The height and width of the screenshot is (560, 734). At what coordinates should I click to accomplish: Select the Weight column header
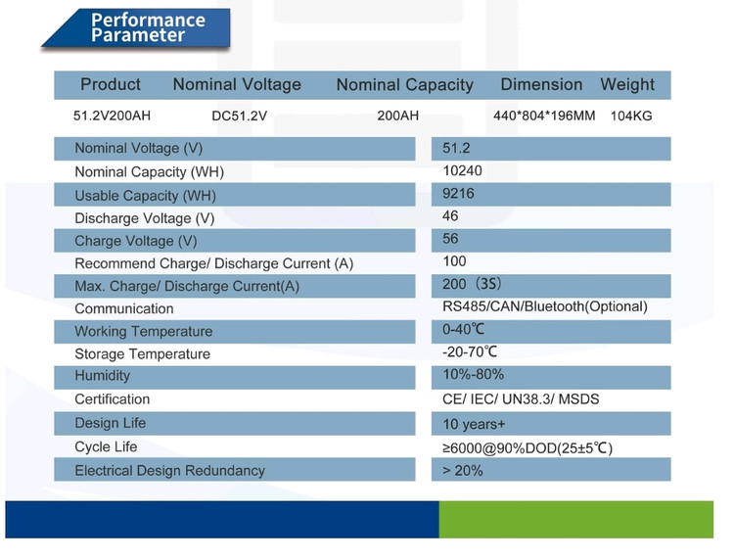click(x=627, y=85)
